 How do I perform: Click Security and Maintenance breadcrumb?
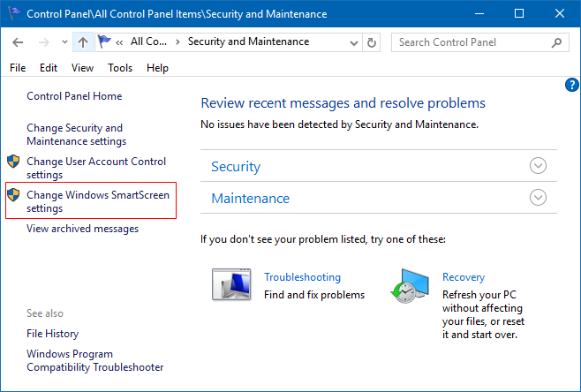(248, 41)
